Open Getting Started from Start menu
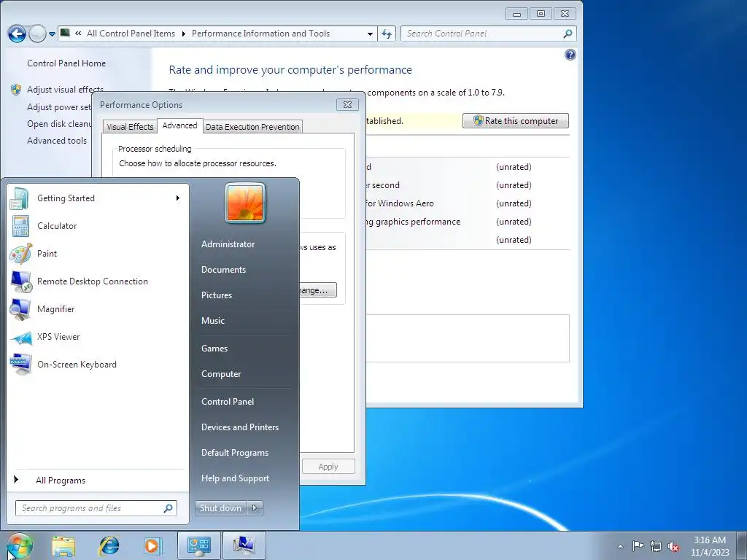Screen dimensions: 747x560 point(98,198)
